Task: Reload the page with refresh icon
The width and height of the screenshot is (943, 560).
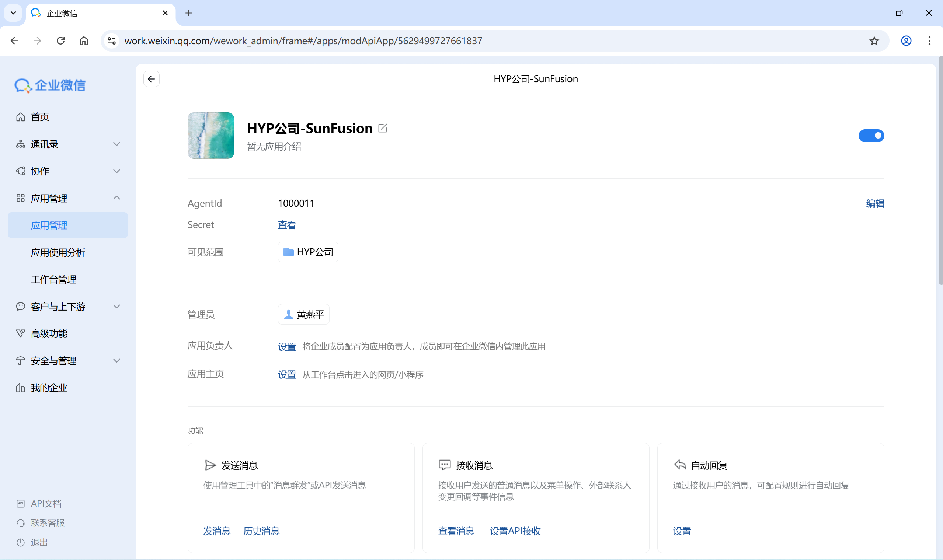Action: [60, 41]
